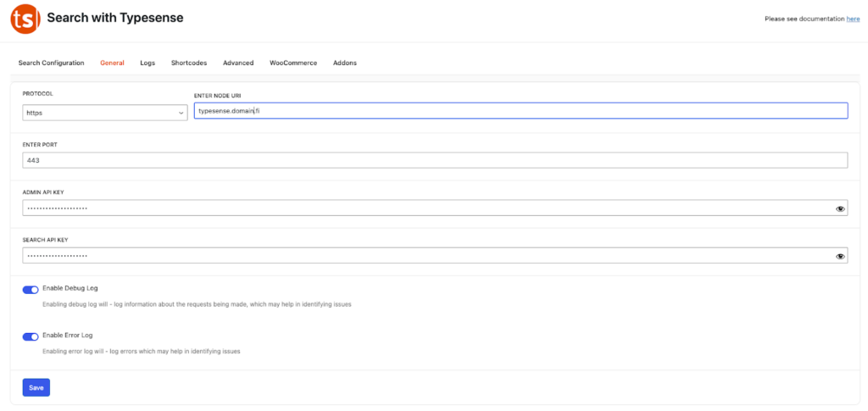This screenshot has height=411, width=868.
Task: Click the Search with Typesense heading
Action: click(x=114, y=18)
